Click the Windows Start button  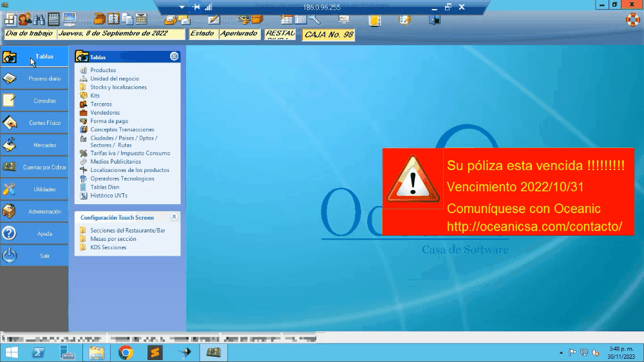11,352
